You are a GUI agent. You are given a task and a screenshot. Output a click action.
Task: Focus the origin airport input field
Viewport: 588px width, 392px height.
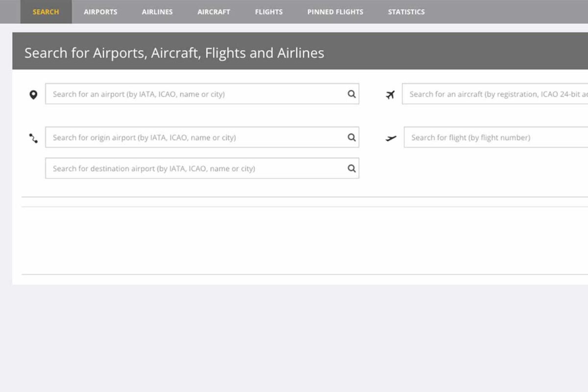point(196,138)
